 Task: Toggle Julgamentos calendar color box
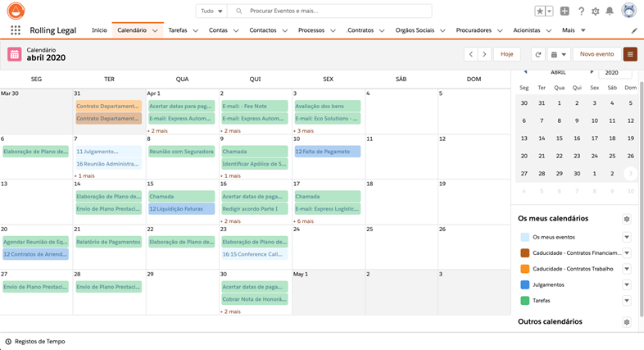[525, 284]
